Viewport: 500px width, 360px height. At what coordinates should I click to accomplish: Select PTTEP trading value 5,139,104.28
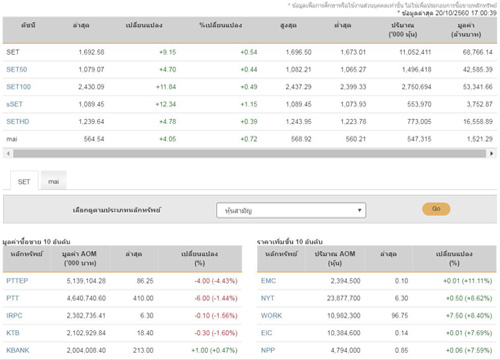(x=86, y=281)
